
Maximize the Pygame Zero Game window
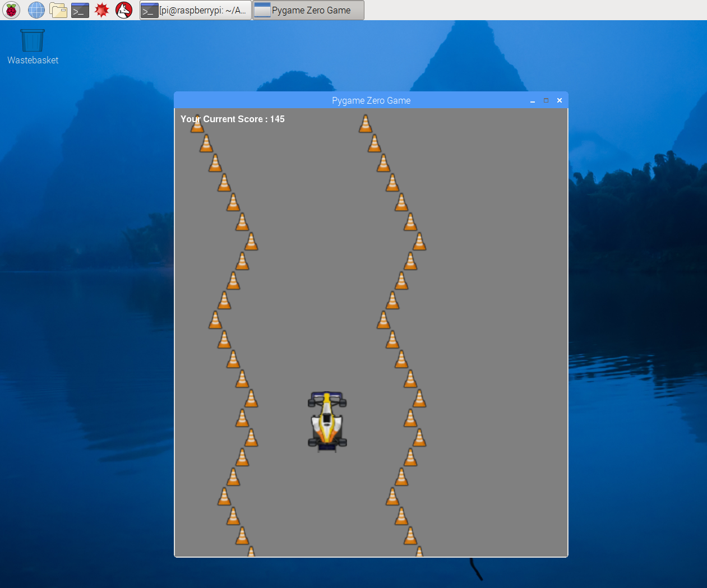click(546, 101)
